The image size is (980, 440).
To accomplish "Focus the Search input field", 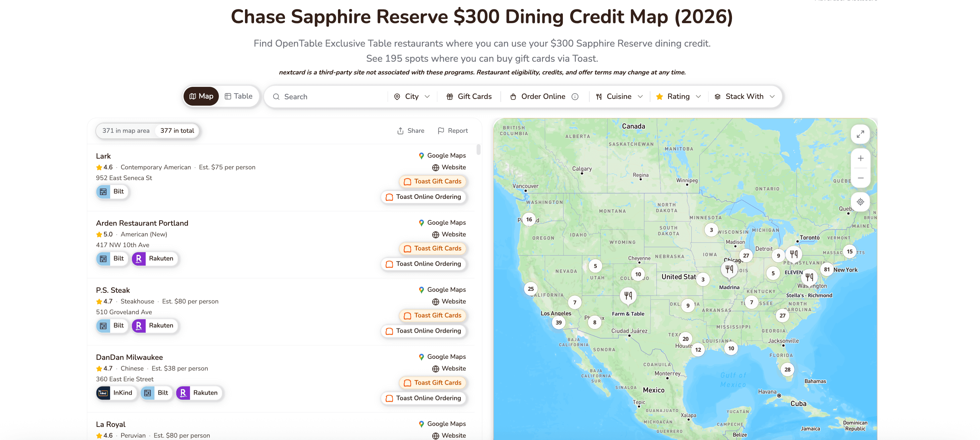I will pos(329,97).
